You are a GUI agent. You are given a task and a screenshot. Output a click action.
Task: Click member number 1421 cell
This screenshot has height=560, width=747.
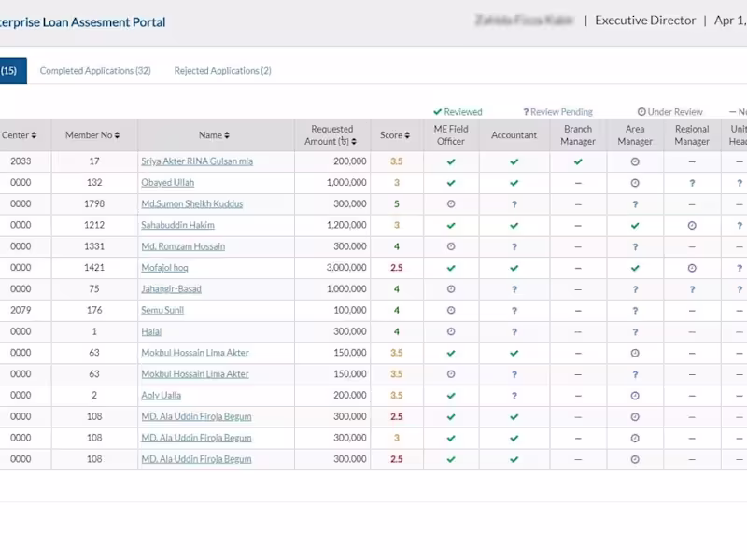coord(94,268)
